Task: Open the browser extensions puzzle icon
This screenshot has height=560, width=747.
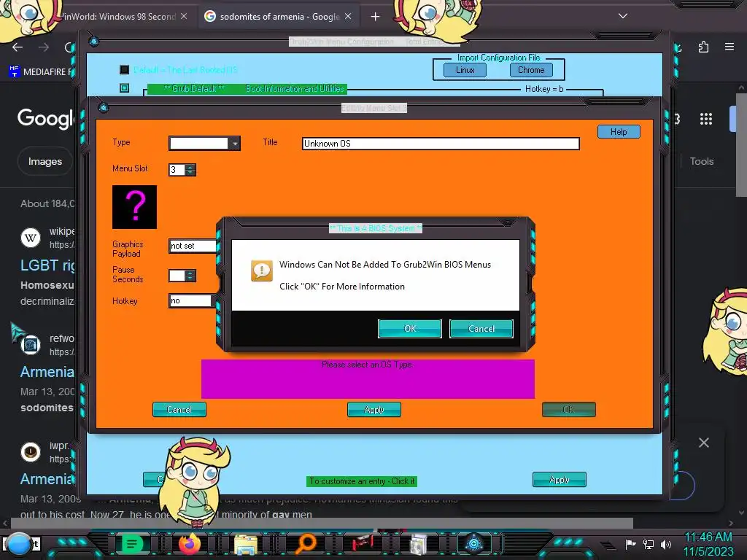Action: click(704, 47)
